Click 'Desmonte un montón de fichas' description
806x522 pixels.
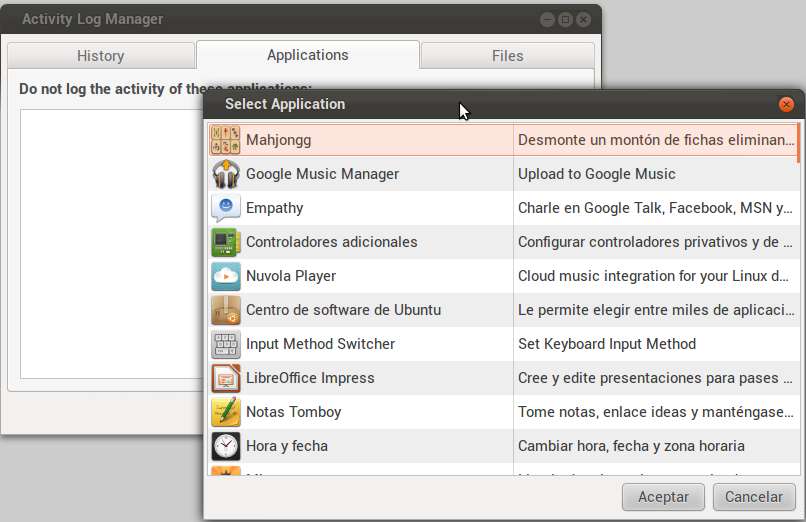click(656, 140)
